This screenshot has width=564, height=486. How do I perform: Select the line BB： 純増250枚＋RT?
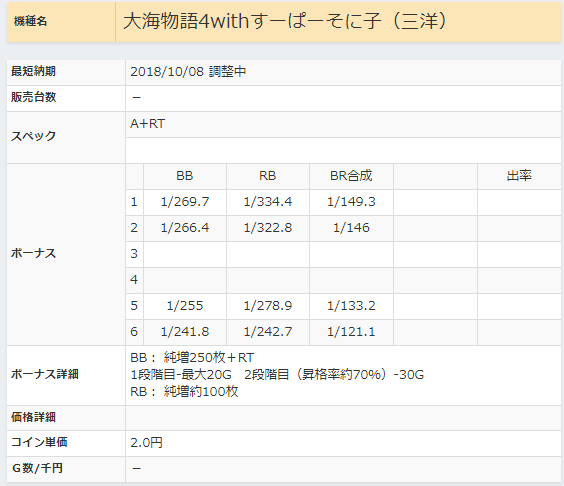coord(192,358)
